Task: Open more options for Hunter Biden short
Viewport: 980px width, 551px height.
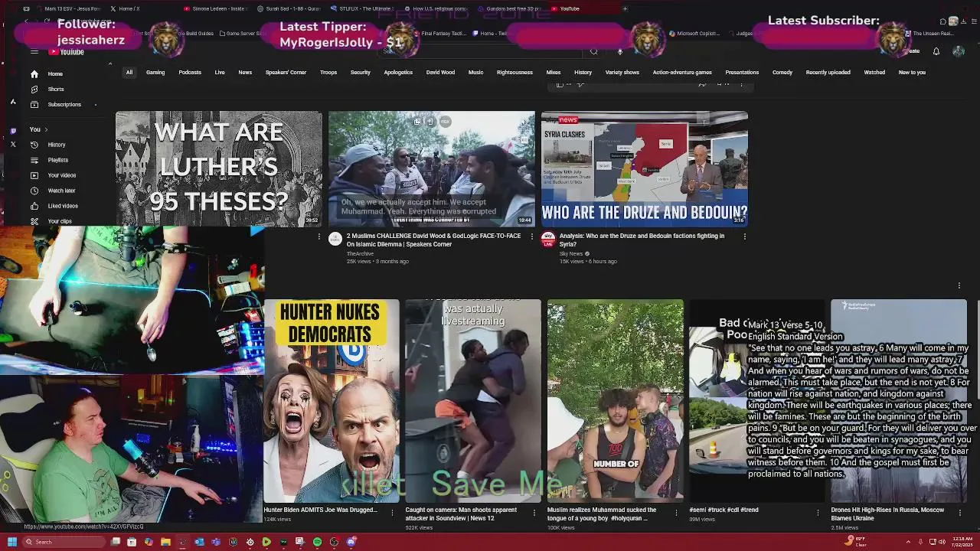Action: pyautogui.click(x=392, y=512)
